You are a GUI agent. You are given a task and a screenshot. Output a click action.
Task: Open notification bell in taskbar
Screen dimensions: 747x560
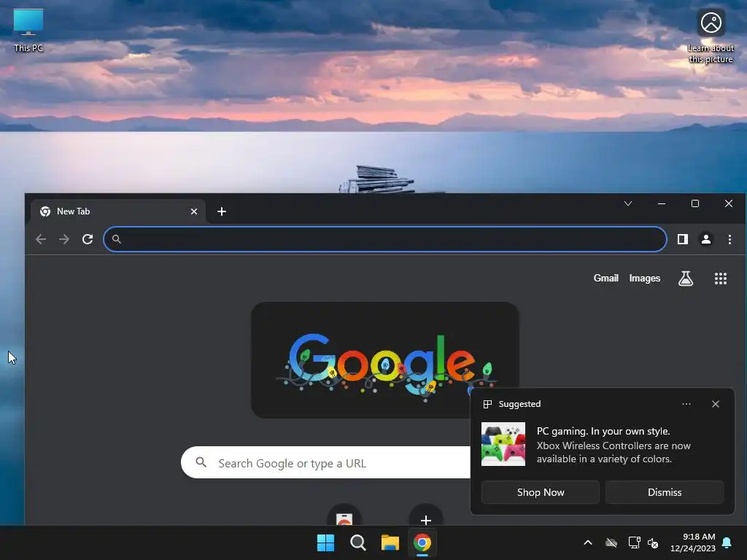tap(727, 542)
